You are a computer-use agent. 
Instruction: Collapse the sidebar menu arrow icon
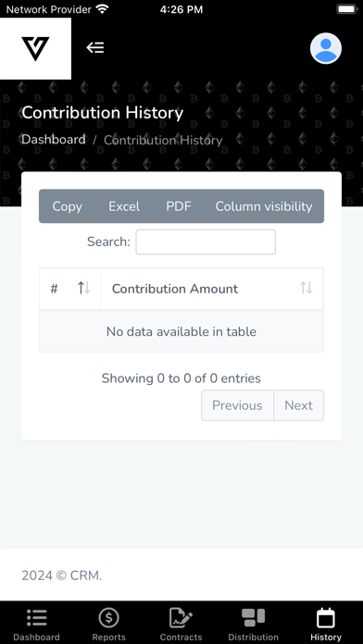(x=95, y=47)
